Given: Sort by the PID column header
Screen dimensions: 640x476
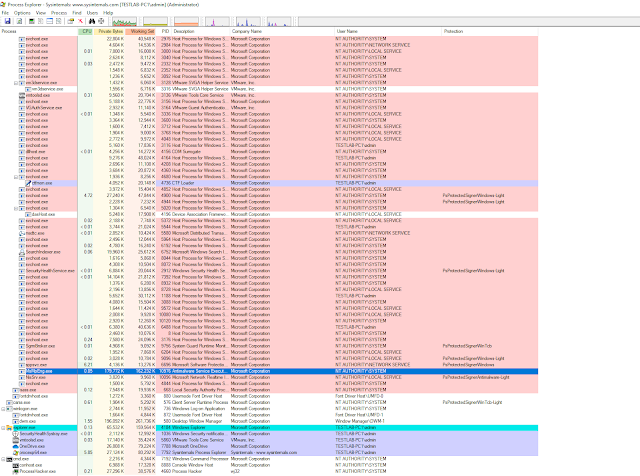Looking at the screenshot, I should click(x=164, y=31).
